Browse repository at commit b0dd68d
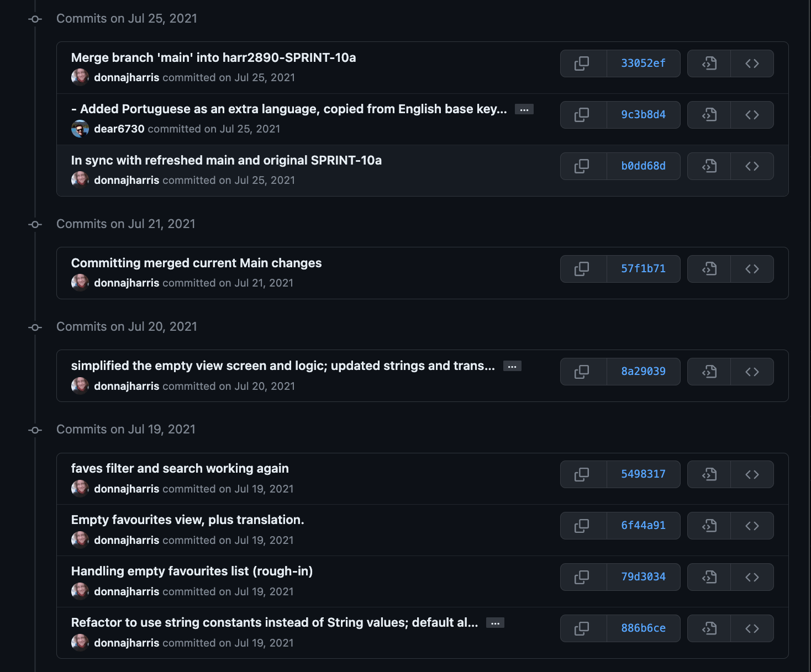 752,166
